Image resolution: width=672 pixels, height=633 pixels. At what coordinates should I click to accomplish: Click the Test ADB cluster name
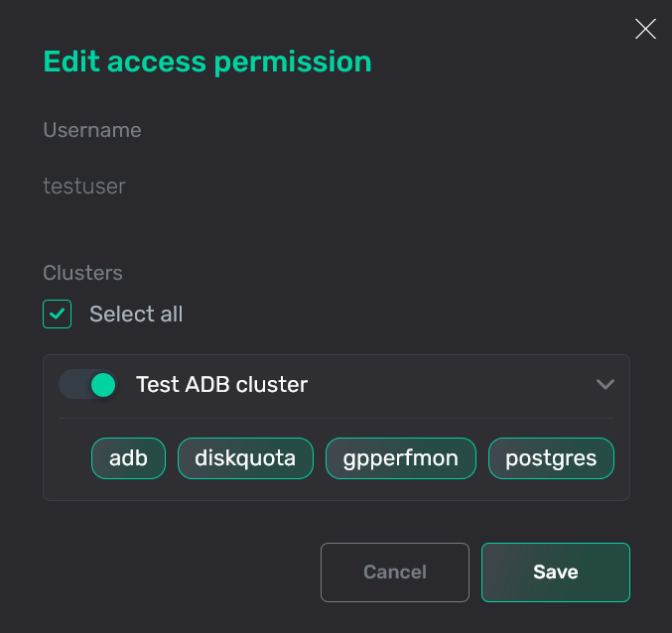[221, 384]
